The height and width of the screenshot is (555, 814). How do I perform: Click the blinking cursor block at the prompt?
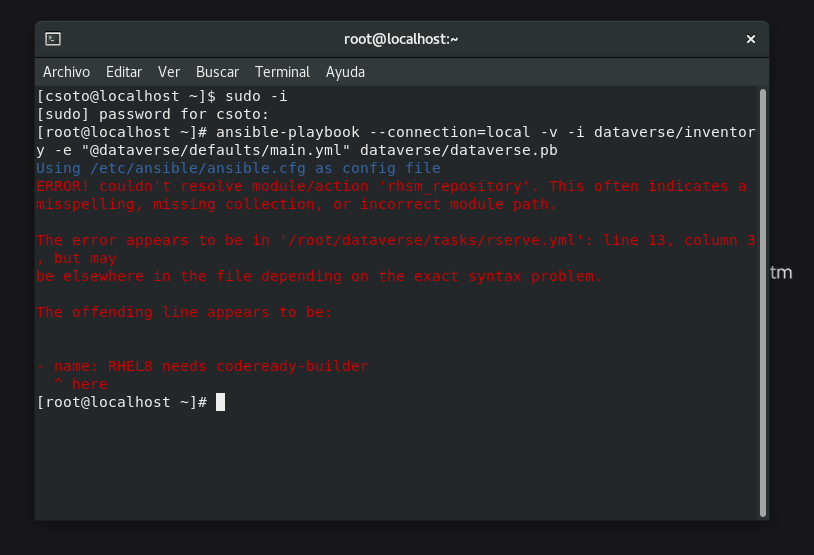point(220,402)
